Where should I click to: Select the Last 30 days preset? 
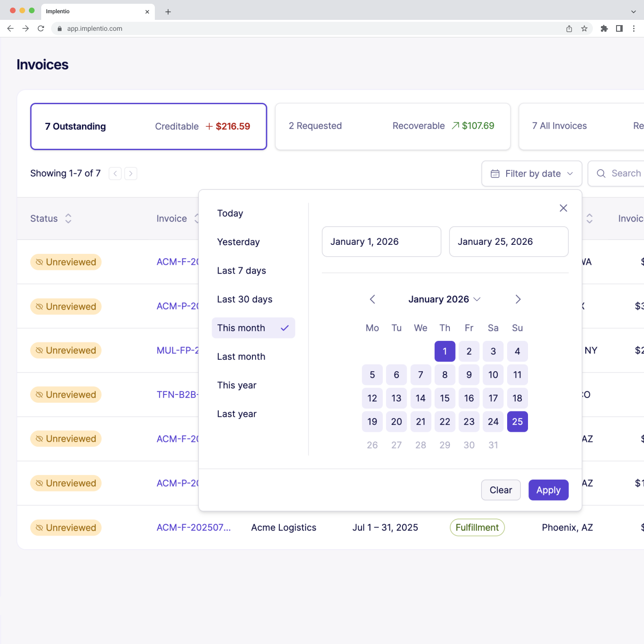pyautogui.click(x=244, y=299)
